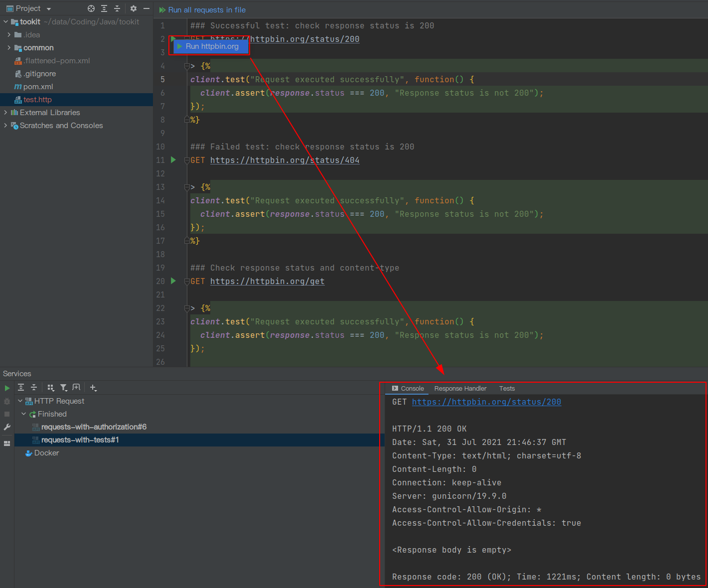Click the Services panel title
Image resolution: width=708 pixels, height=588 pixels.
[17, 374]
